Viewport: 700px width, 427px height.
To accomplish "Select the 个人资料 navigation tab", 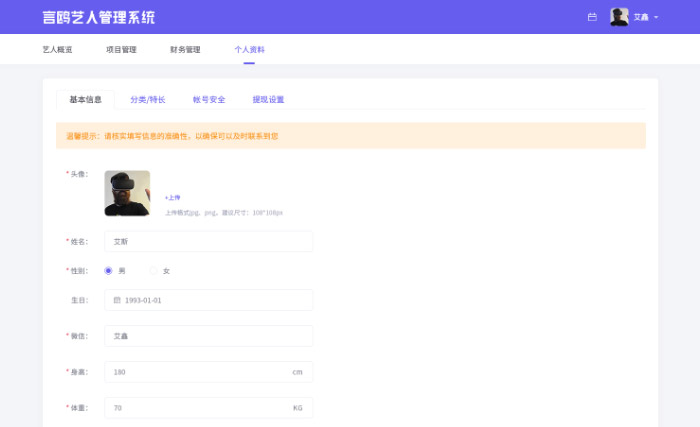I will [x=249, y=50].
